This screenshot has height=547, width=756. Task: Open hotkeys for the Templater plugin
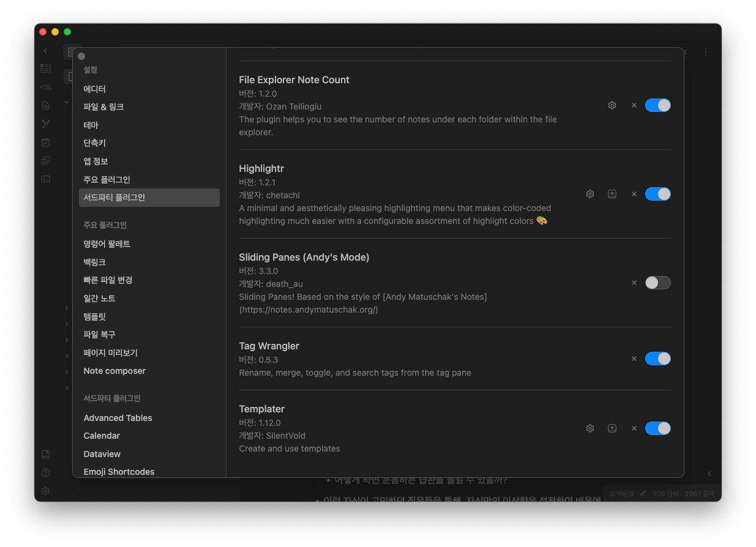pyautogui.click(x=612, y=428)
